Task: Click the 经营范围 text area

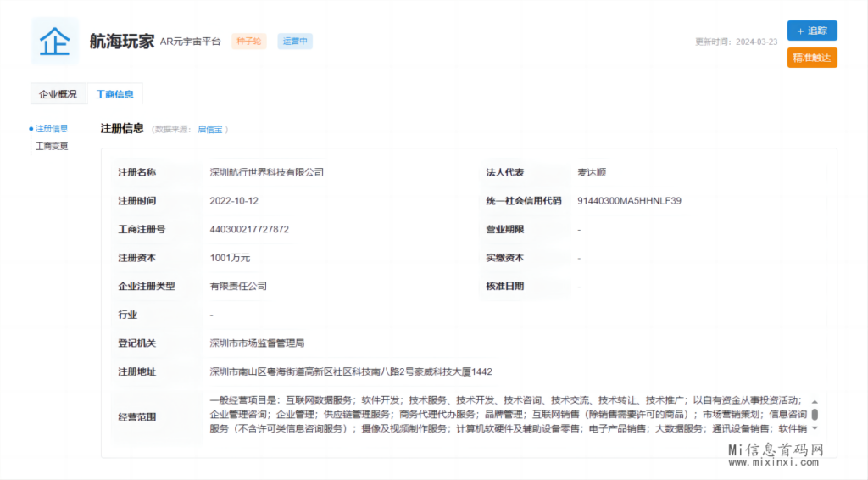Action: 507,415
